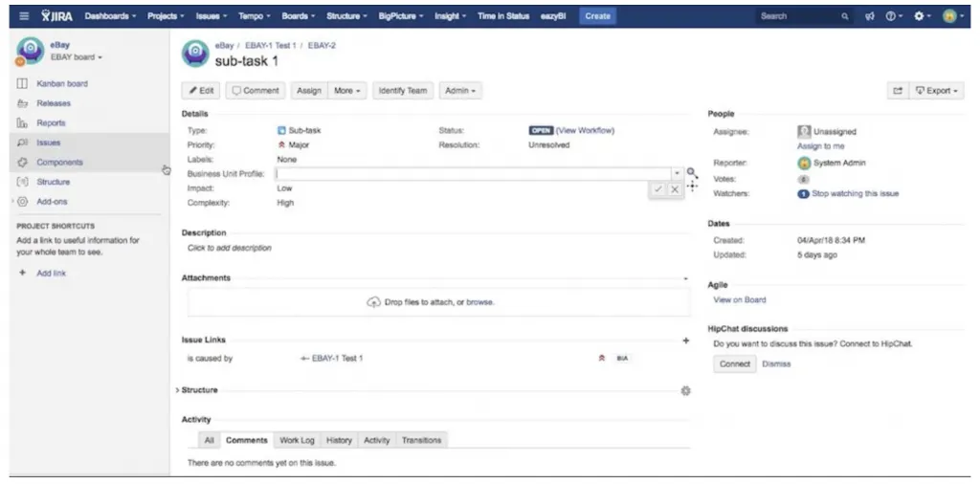
Task: Click the magnifier icon beside the Business Unit Profile field
Action: click(x=691, y=172)
